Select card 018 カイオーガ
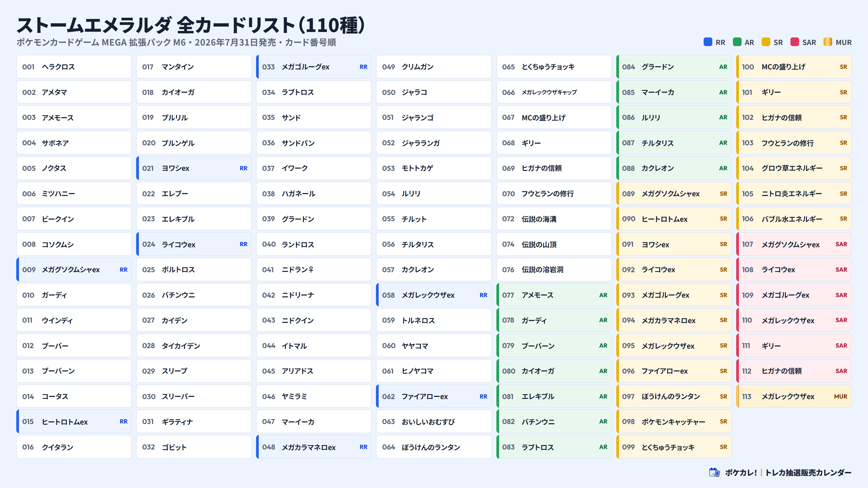Screen dimensions: 868x488 pos(194,92)
